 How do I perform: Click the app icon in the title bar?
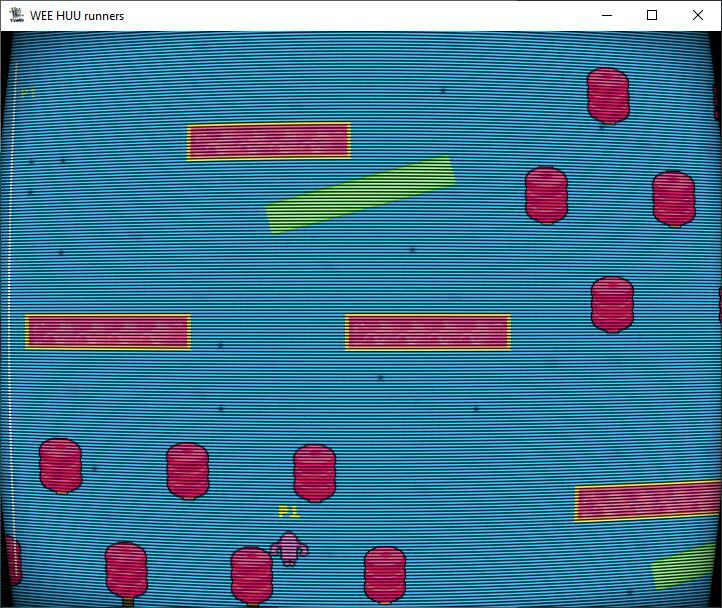17,15
